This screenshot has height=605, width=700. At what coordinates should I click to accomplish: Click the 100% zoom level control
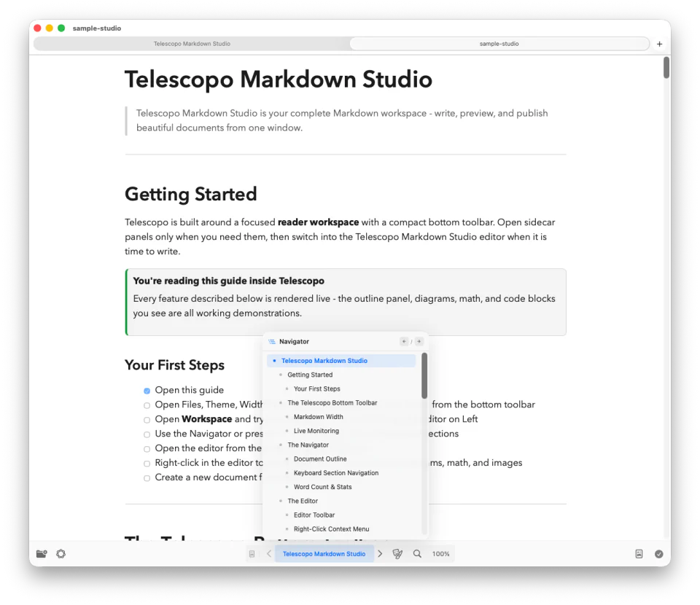click(x=440, y=554)
